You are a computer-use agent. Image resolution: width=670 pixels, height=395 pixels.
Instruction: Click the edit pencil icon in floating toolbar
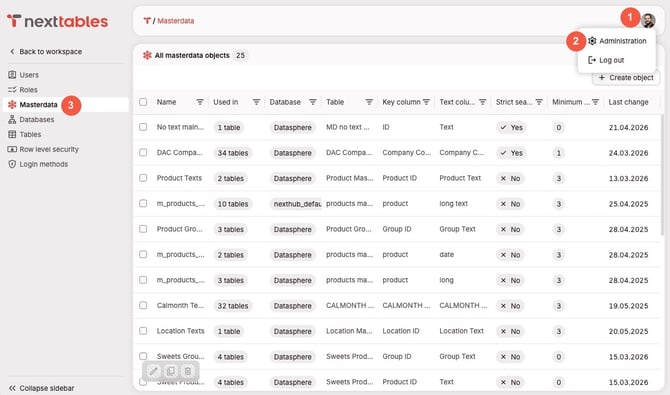[153, 371]
